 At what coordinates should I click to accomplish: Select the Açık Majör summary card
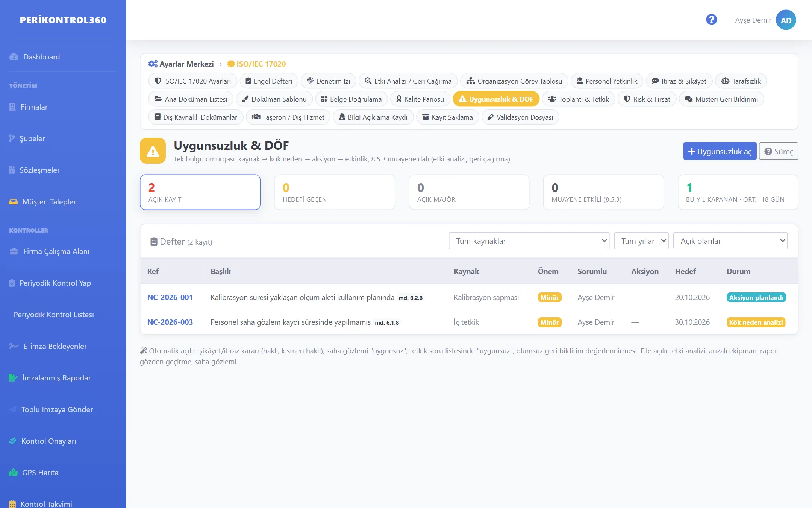(x=469, y=192)
